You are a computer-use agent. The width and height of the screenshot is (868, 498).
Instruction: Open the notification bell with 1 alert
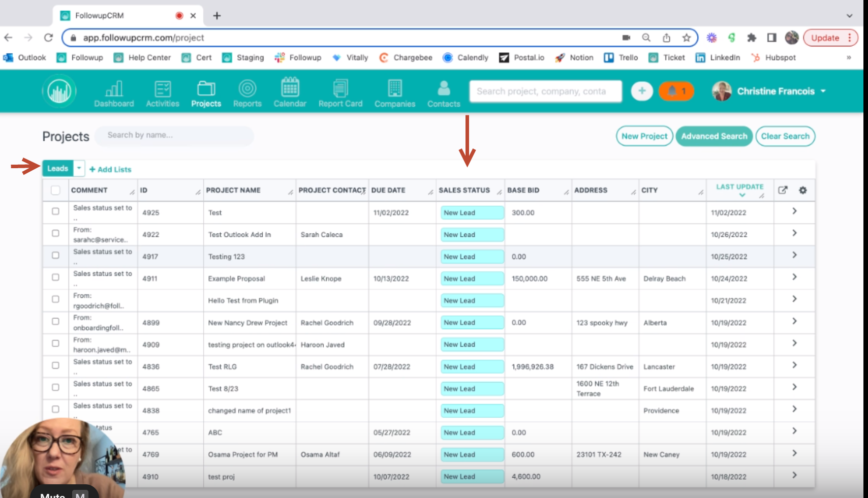coord(676,91)
